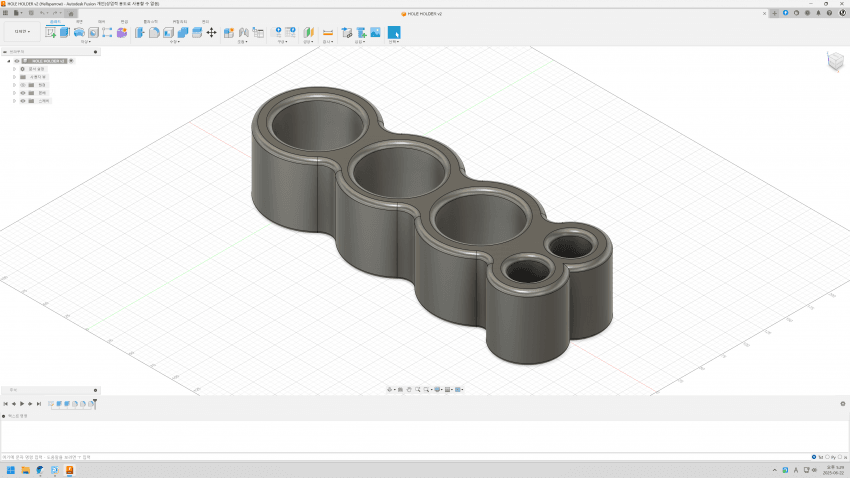Click the Insert Derive icon
The width and height of the screenshot is (850, 478).
point(347,33)
